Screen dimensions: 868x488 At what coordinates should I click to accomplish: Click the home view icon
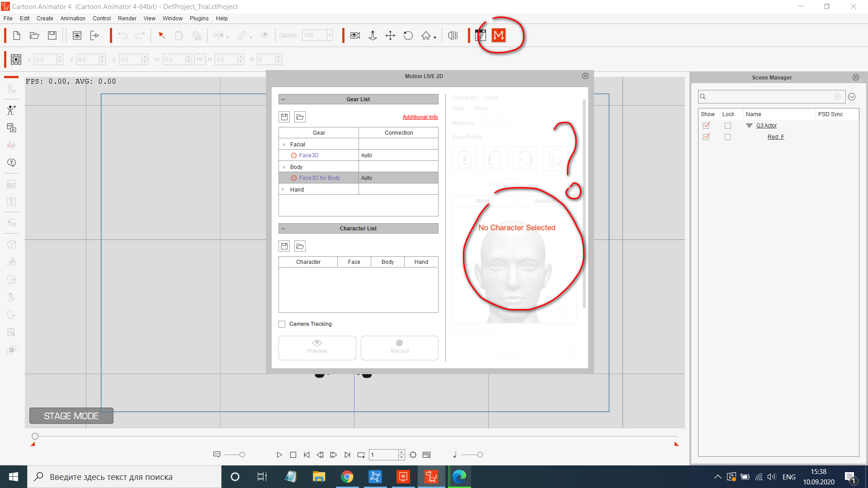click(426, 35)
